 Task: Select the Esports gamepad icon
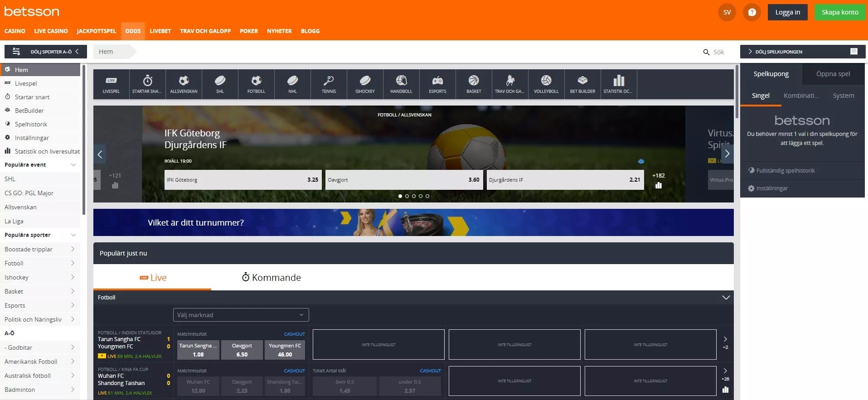click(437, 84)
